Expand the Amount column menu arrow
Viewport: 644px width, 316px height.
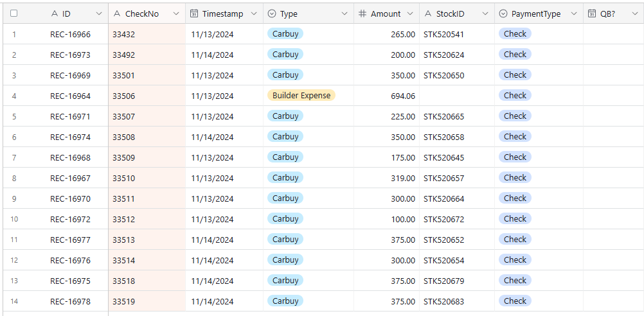coord(410,14)
